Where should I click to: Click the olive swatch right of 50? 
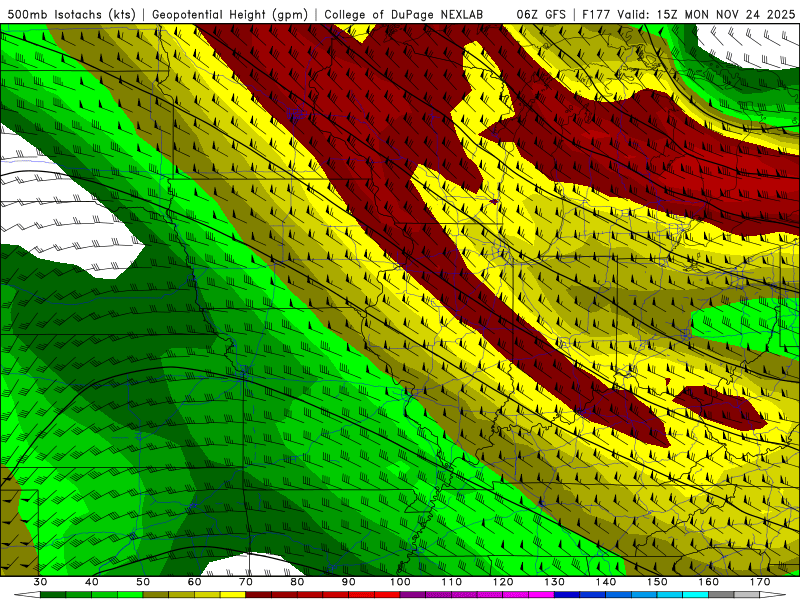point(156,595)
